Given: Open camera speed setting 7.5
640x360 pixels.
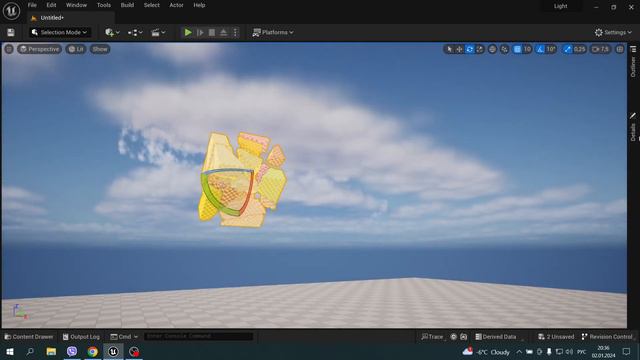Looking at the screenshot, I should pyautogui.click(x=601, y=49).
